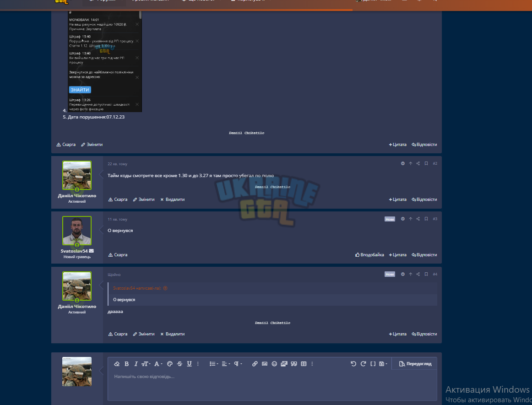Click the redo icon in editor
Image resolution: width=532 pixels, height=405 pixels.
(x=363, y=364)
